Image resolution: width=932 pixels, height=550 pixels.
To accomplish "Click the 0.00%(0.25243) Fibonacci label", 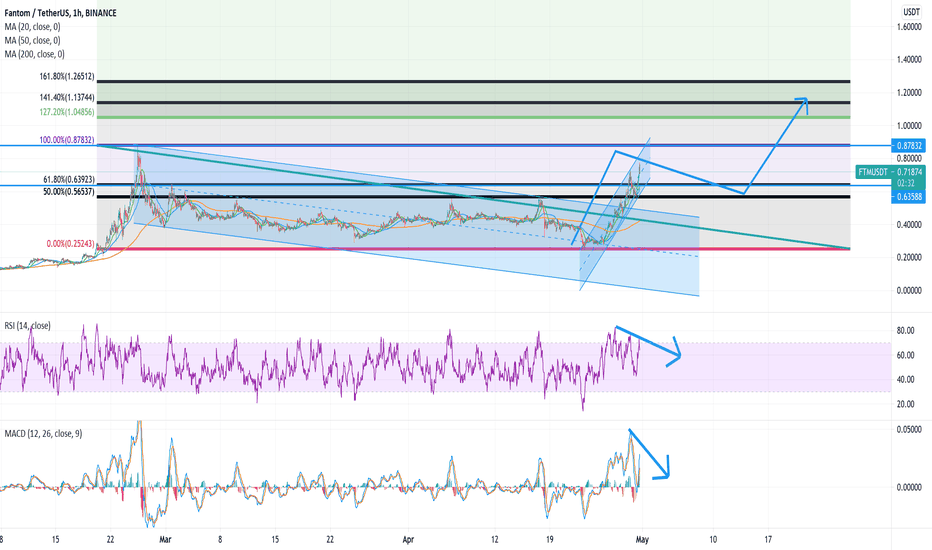I will [70, 244].
